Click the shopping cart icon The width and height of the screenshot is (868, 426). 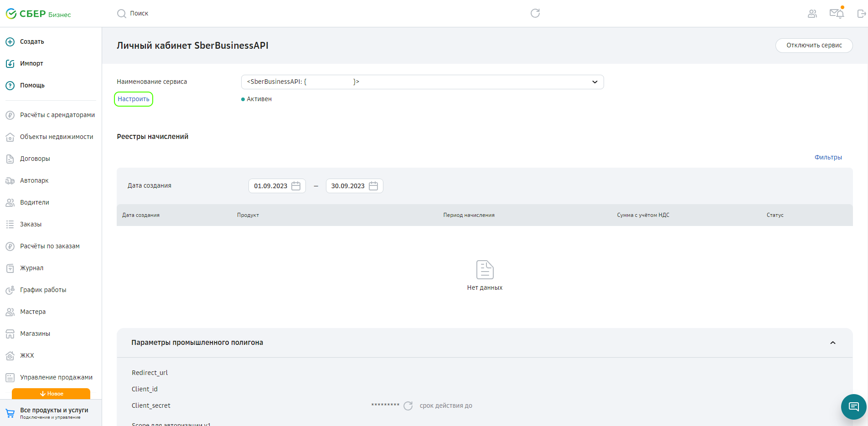pyautogui.click(x=10, y=413)
